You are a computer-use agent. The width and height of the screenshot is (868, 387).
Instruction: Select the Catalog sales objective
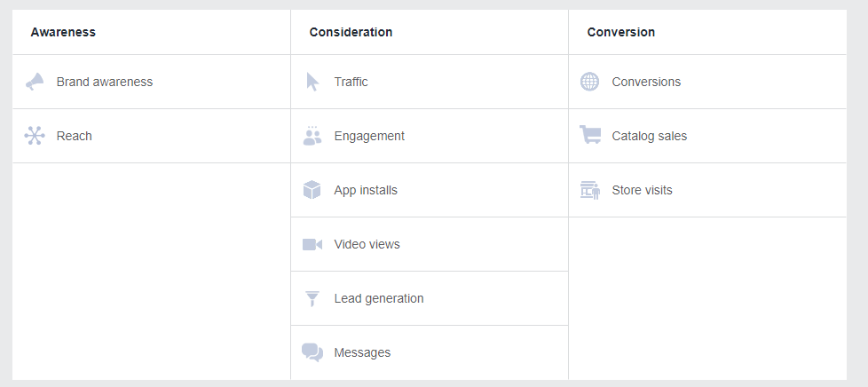pos(649,136)
